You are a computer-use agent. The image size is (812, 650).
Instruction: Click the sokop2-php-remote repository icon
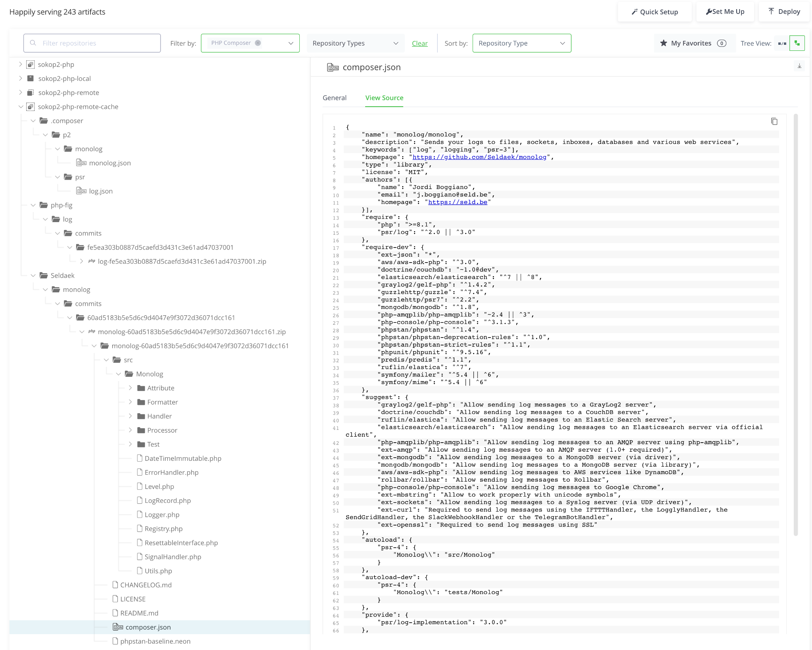coord(31,93)
